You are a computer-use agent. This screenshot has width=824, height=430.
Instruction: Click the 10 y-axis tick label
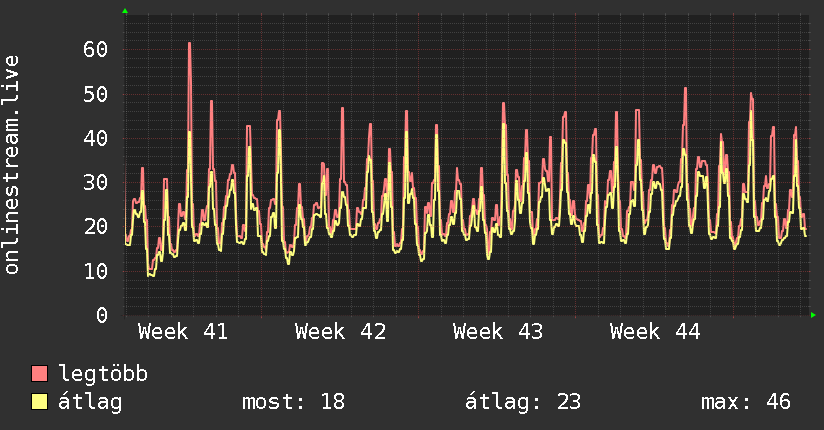tap(96, 271)
